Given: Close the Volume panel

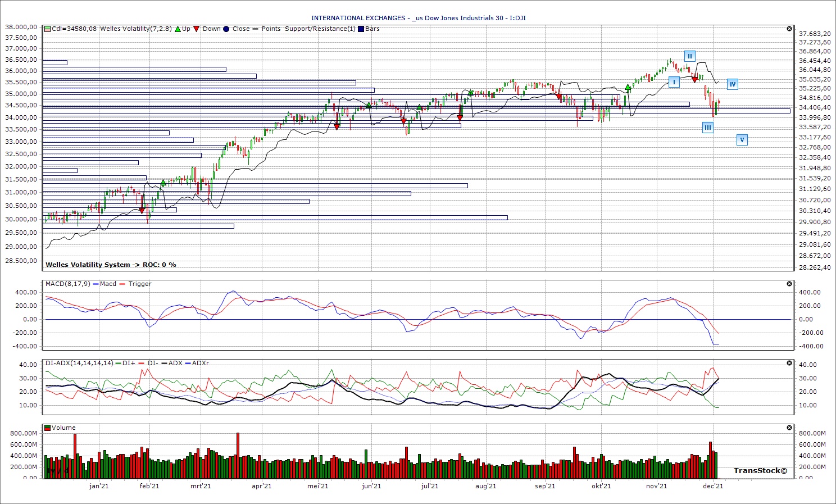Looking at the screenshot, I should [789, 428].
